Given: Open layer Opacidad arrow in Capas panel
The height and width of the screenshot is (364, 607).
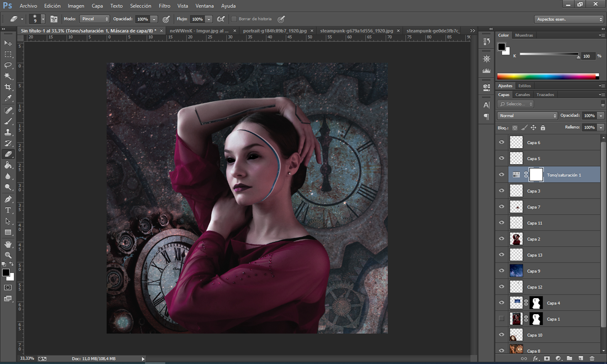Looking at the screenshot, I should click(601, 116).
